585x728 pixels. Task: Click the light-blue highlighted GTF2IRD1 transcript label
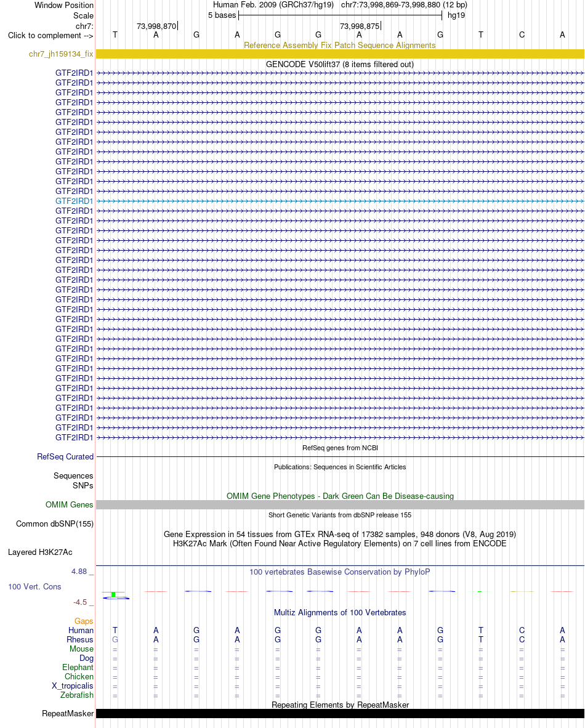[x=75, y=201]
